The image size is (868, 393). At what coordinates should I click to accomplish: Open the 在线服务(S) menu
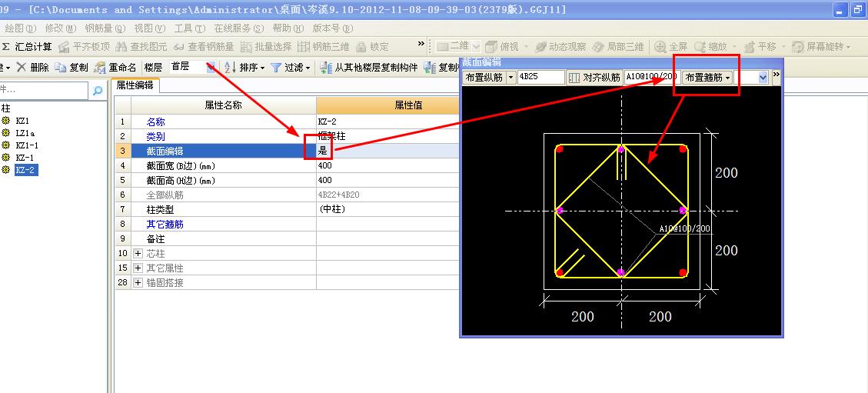(240, 28)
